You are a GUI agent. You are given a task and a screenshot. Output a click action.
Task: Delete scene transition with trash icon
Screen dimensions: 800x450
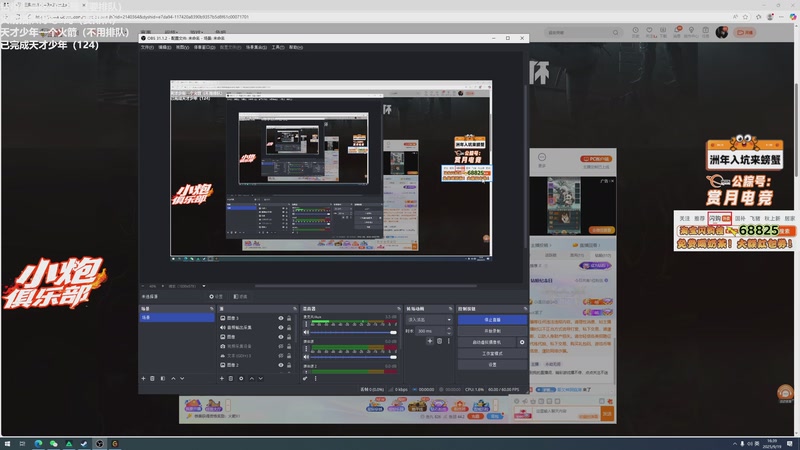(x=439, y=341)
